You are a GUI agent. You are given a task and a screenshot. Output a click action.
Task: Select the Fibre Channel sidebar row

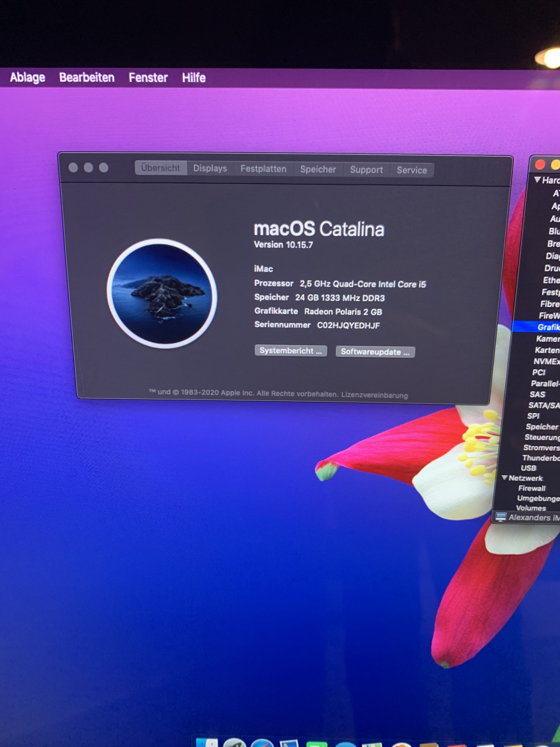[550, 304]
